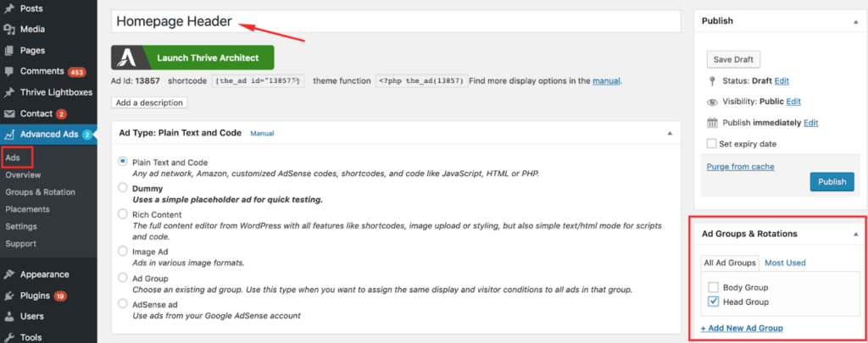This screenshot has width=868, height=343.
Task: Click the Pages sidebar icon
Action: tap(8, 50)
